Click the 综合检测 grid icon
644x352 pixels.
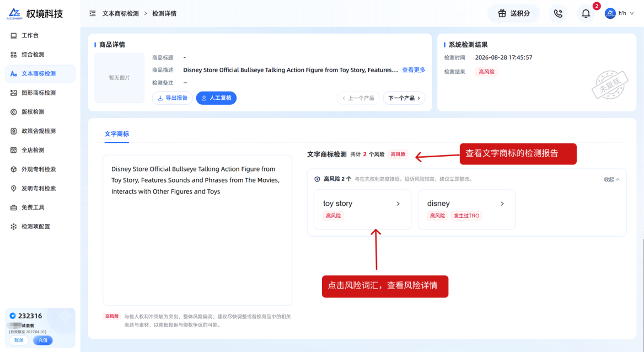pos(14,54)
